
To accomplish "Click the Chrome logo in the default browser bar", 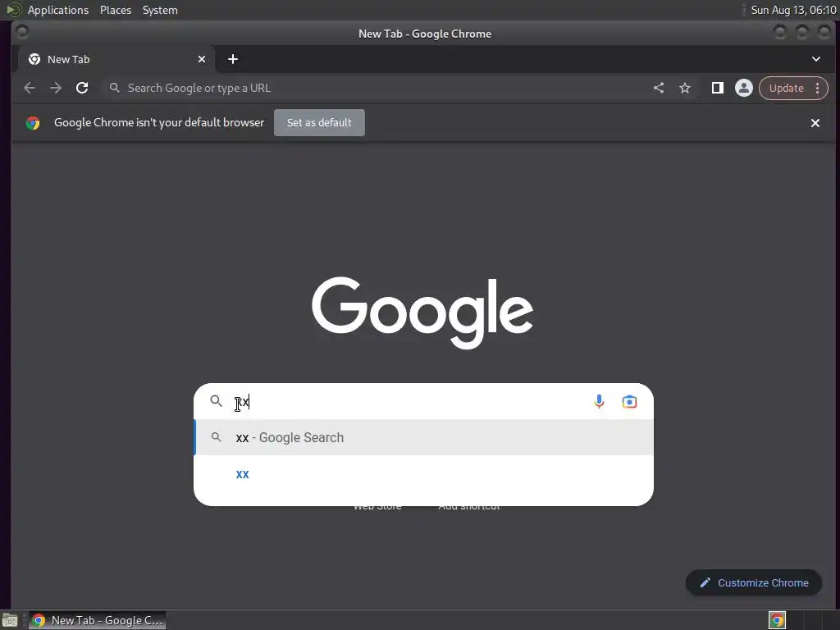I will click(33, 123).
